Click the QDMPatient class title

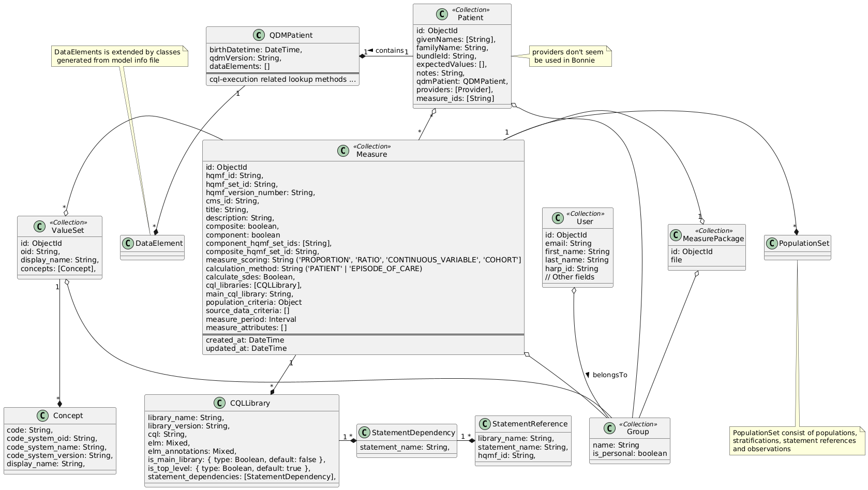[291, 35]
